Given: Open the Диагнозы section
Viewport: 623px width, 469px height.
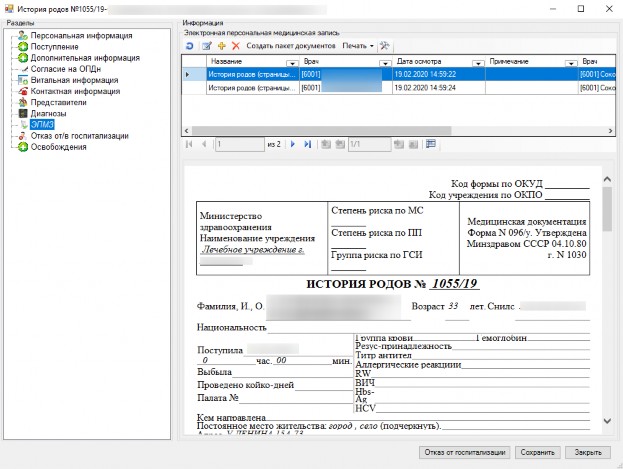Looking at the screenshot, I should 48,113.
